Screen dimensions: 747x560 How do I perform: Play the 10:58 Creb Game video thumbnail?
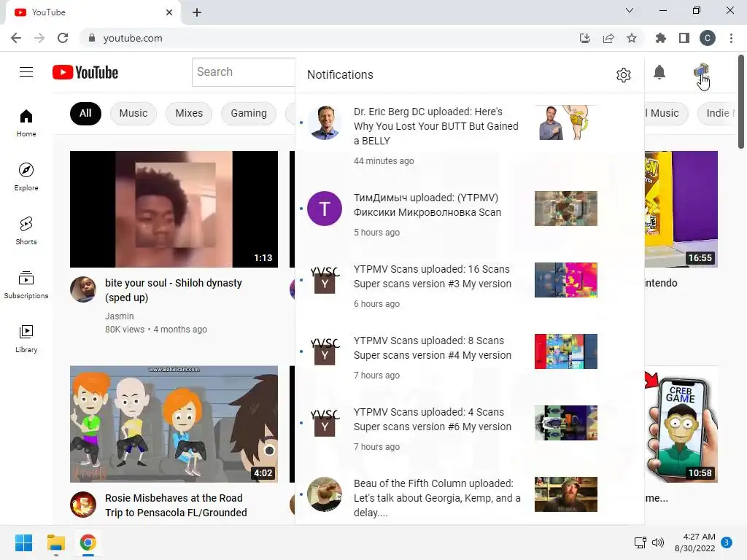(681, 424)
